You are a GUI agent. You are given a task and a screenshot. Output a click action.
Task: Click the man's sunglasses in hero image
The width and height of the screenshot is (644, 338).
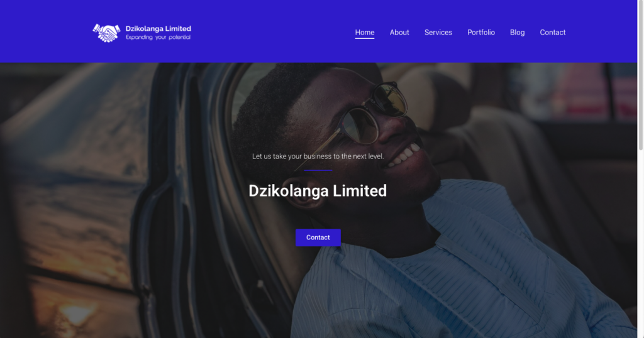372,115
